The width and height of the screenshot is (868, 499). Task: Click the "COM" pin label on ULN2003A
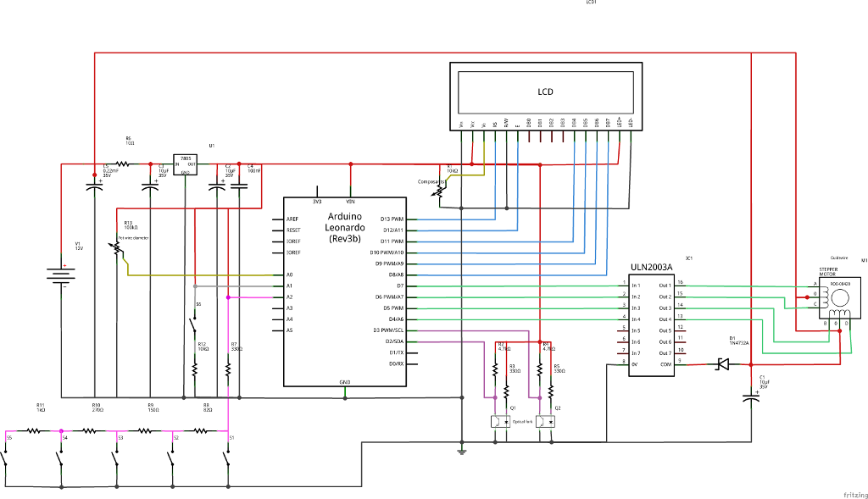(666, 364)
